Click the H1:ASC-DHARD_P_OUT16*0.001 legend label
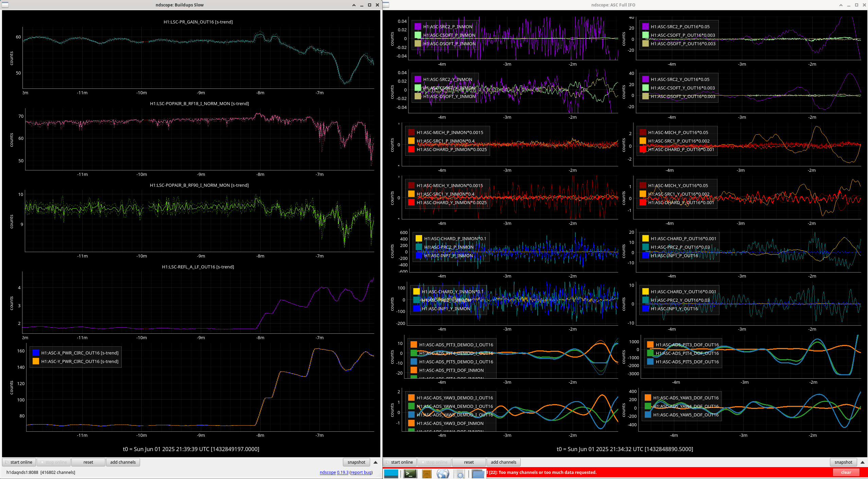This screenshot has width=868, height=479. [x=681, y=149]
